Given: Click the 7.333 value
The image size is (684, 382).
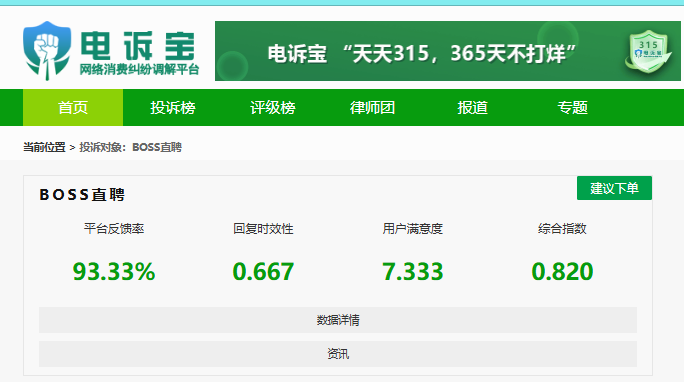Looking at the screenshot, I should point(413,271).
